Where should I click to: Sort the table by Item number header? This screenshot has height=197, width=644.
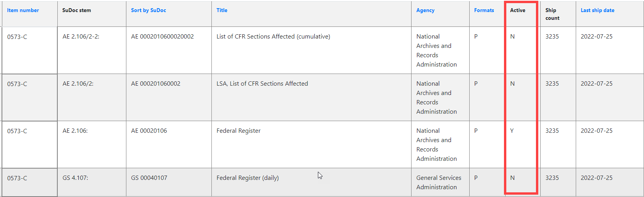coord(23,11)
